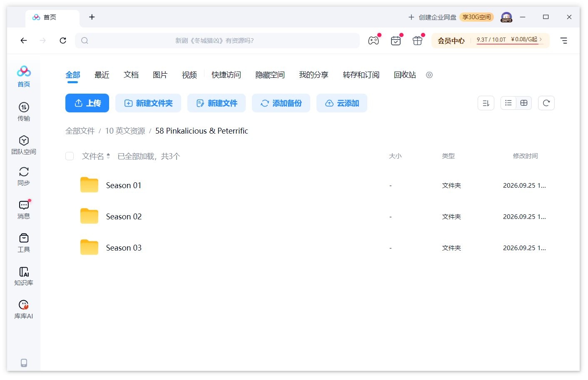Click the search input field
Image resolution: width=588 pixels, height=380 pixels.
(x=217, y=40)
